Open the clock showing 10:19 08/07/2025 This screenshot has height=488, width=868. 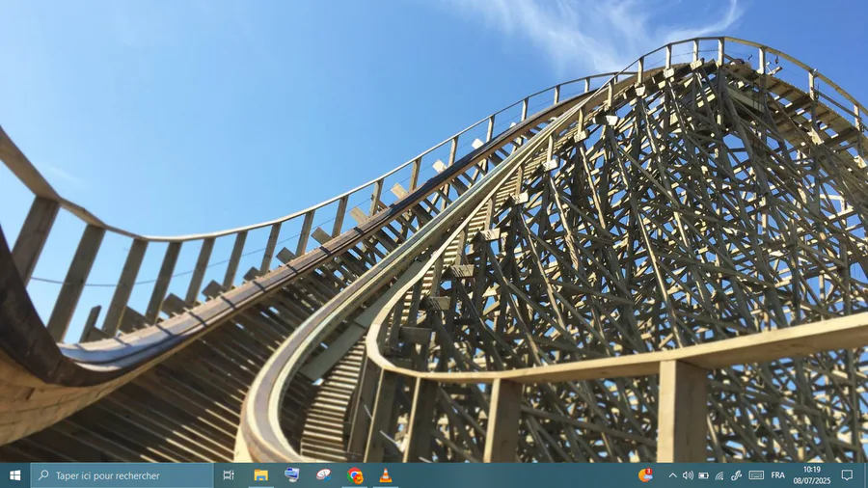click(812, 475)
